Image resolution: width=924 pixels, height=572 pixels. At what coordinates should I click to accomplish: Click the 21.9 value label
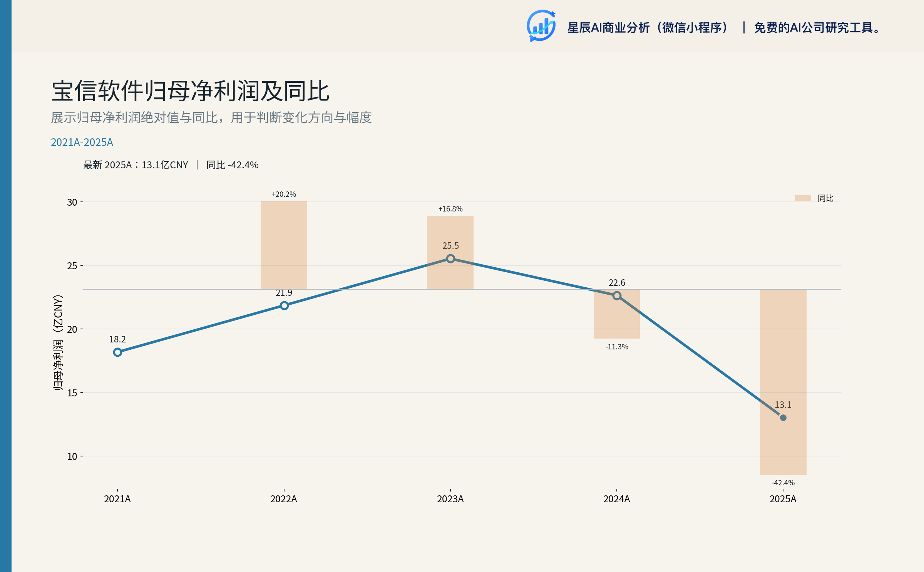pyautogui.click(x=284, y=293)
